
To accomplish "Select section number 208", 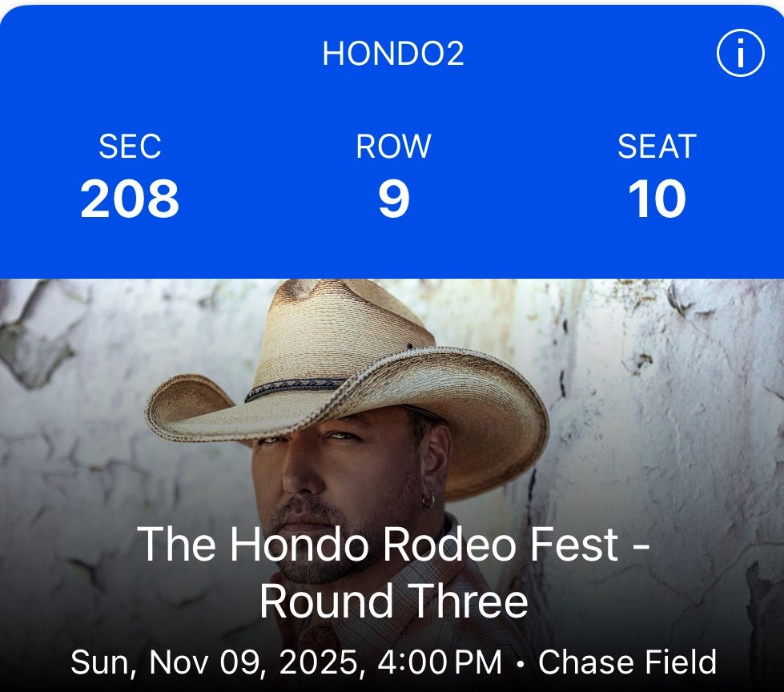I will pyautogui.click(x=130, y=199).
